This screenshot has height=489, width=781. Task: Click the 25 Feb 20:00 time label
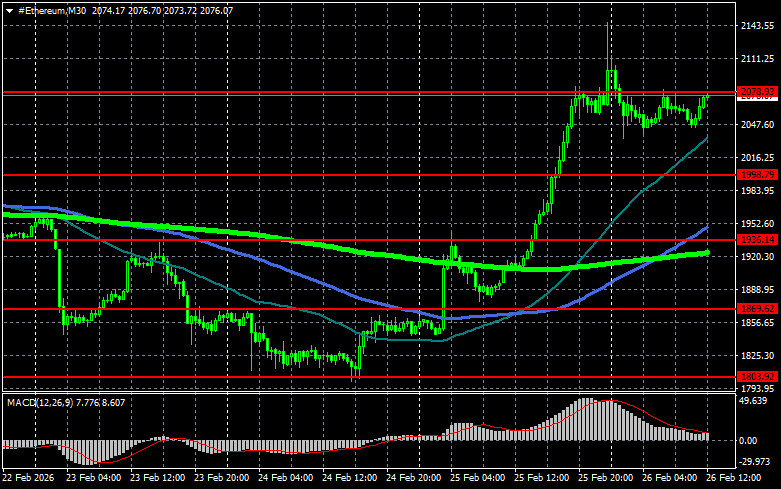tap(605, 478)
